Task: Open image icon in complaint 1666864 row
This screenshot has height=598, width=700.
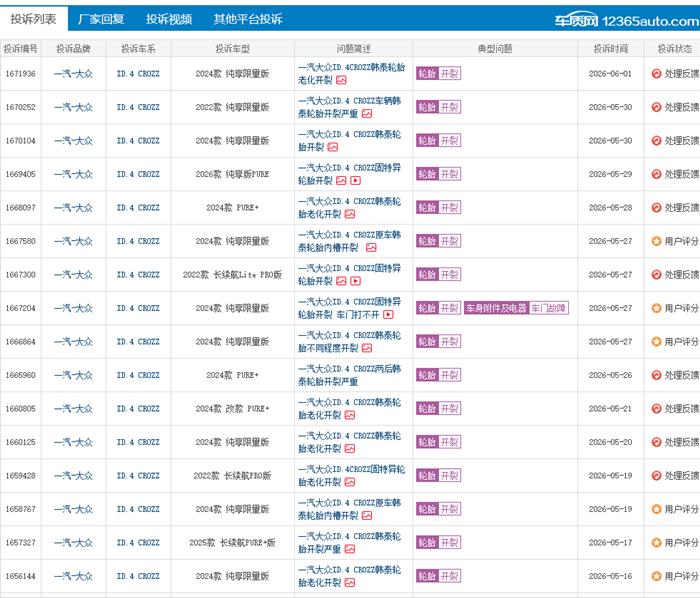Action: (367, 348)
